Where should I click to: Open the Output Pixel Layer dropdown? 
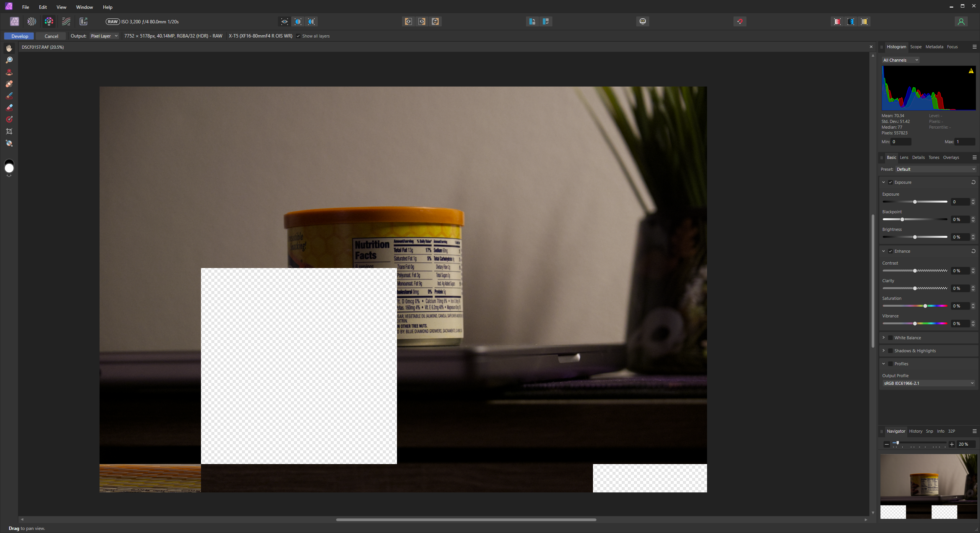pyautogui.click(x=105, y=36)
